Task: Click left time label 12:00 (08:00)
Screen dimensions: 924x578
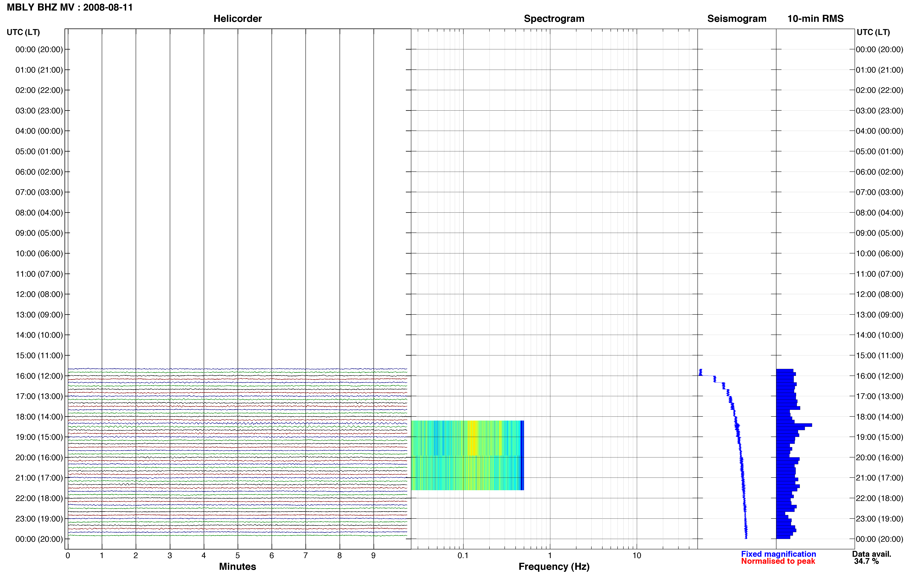Action: pos(39,294)
